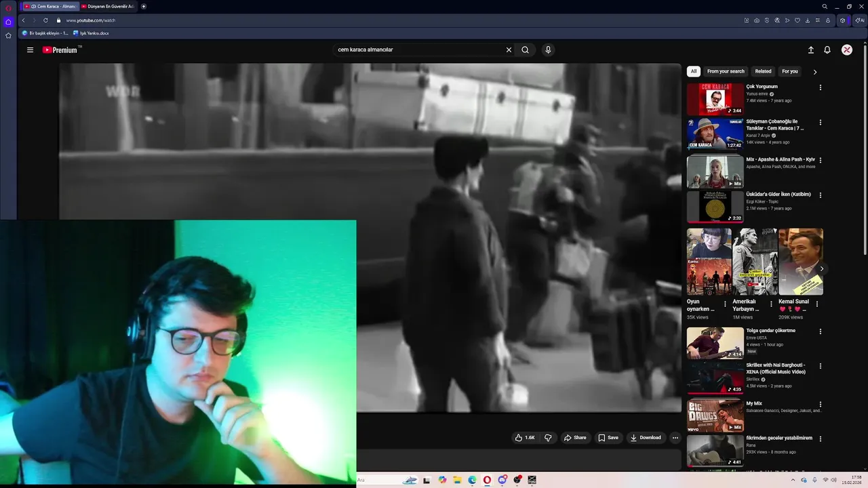Select the All filter chip
Screen dimensions: 868x488
693,71
